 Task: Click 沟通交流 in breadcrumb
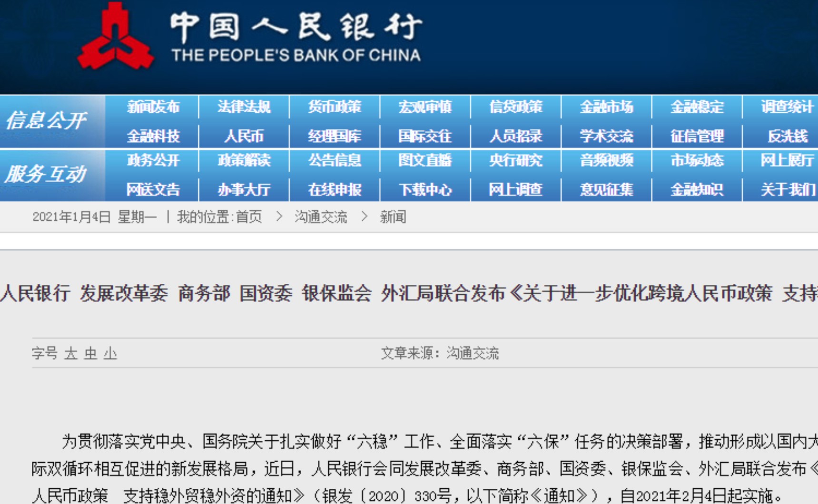[x=321, y=217]
